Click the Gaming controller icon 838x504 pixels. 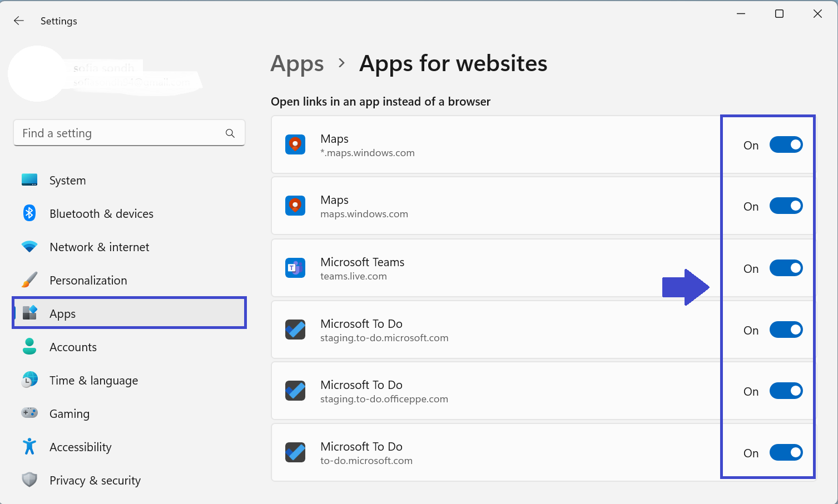coord(29,413)
